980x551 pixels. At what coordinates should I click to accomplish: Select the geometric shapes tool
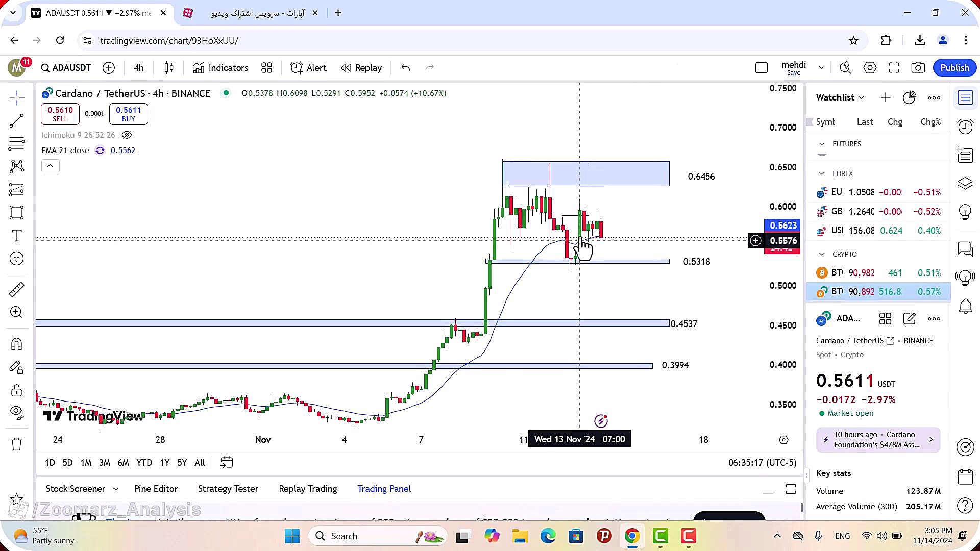tap(17, 213)
